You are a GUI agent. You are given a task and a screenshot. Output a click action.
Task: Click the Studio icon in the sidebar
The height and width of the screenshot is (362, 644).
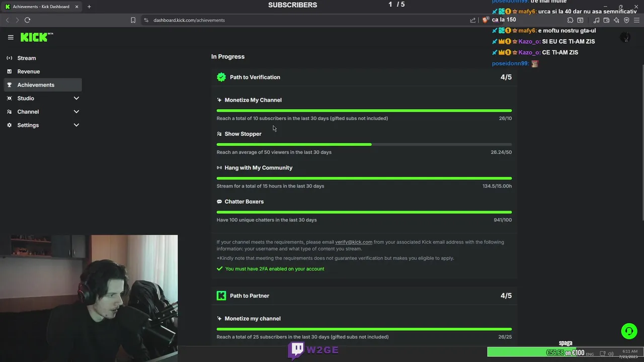pos(9,99)
